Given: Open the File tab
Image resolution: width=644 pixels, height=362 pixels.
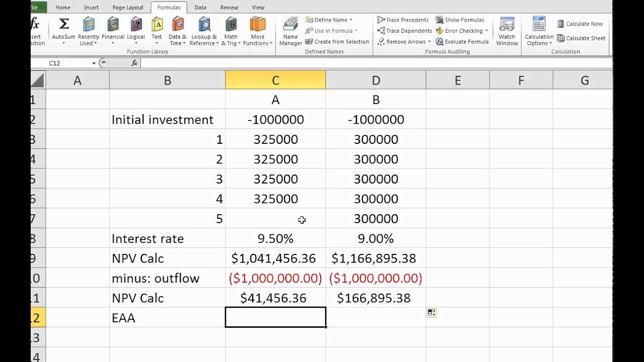Looking at the screenshot, I should click(38, 8).
